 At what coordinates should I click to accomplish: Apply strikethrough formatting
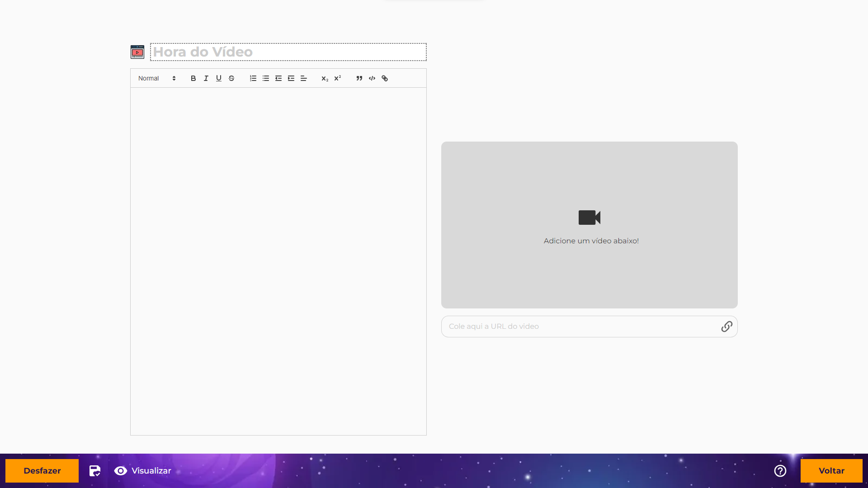click(231, 78)
